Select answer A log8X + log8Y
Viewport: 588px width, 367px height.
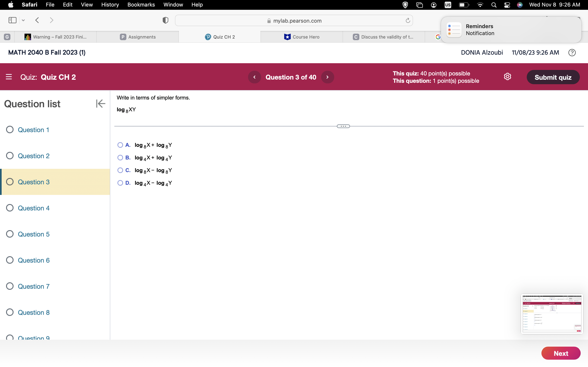point(120,145)
